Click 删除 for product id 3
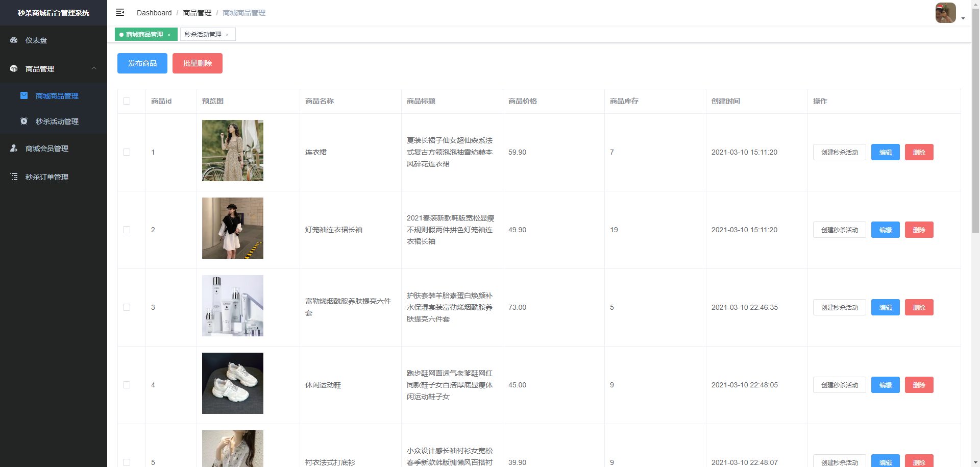 point(919,307)
